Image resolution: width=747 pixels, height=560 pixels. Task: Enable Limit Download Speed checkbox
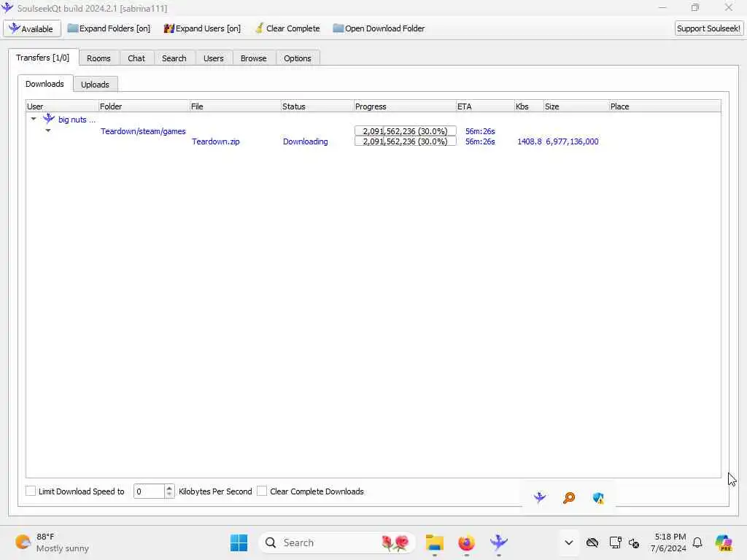click(x=31, y=491)
